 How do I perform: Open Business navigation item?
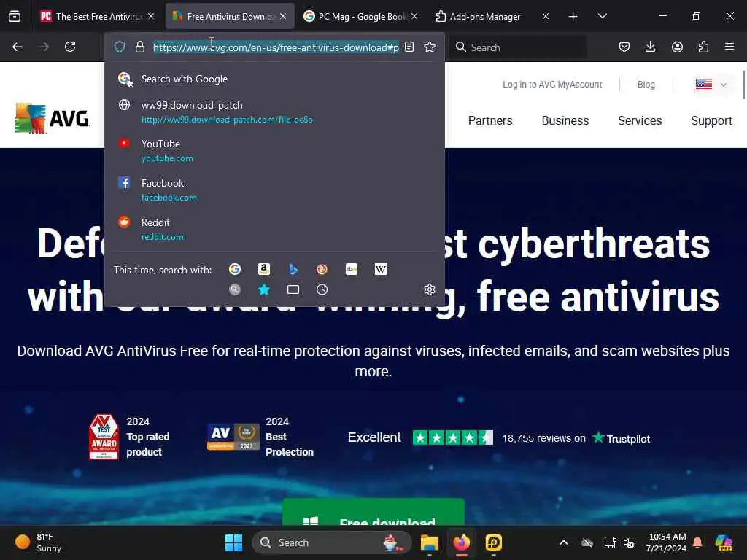tap(565, 120)
